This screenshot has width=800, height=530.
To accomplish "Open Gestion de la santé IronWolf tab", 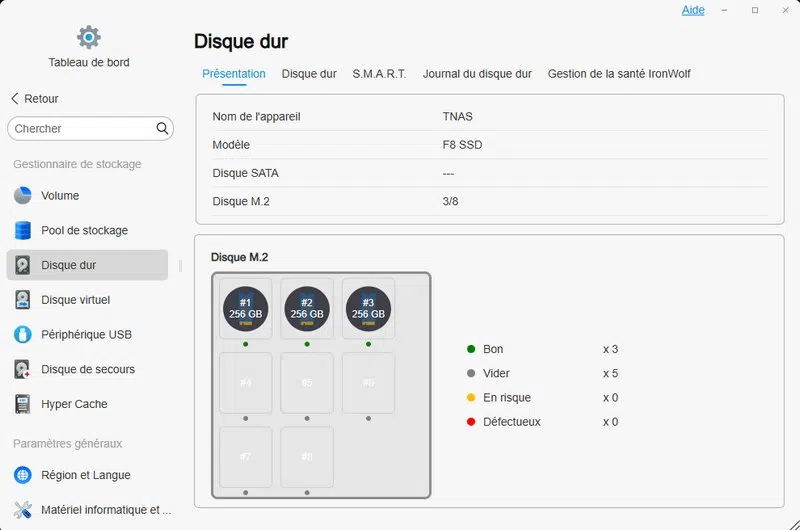I will tap(619, 74).
